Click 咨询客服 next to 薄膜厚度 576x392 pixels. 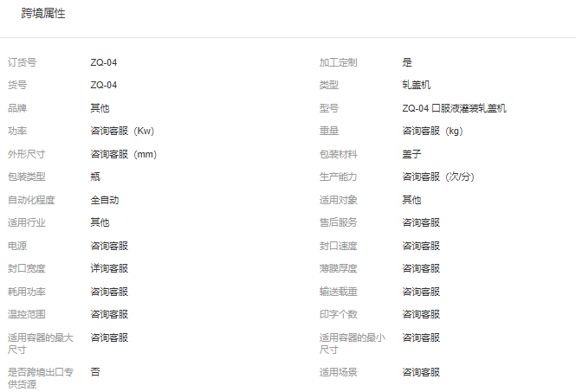[x=421, y=268]
